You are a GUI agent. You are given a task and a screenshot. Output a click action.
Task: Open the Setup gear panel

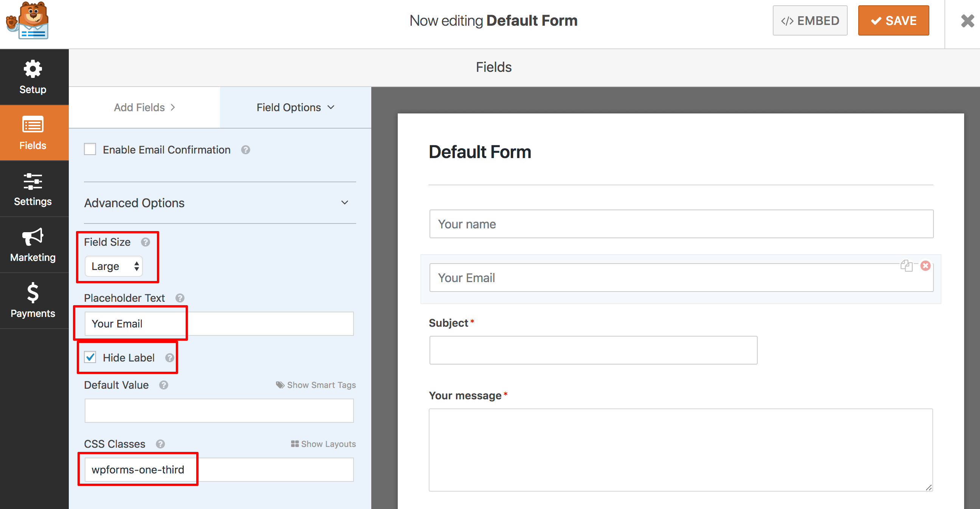[33, 77]
